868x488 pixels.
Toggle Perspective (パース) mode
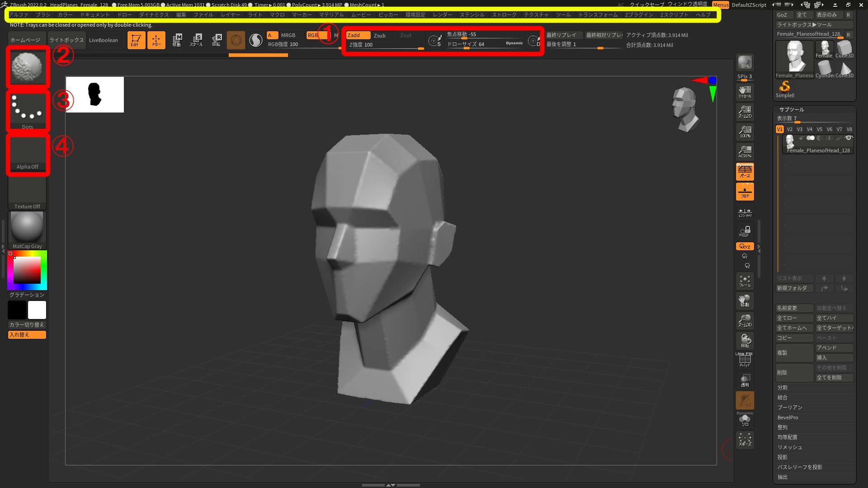tap(745, 172)
